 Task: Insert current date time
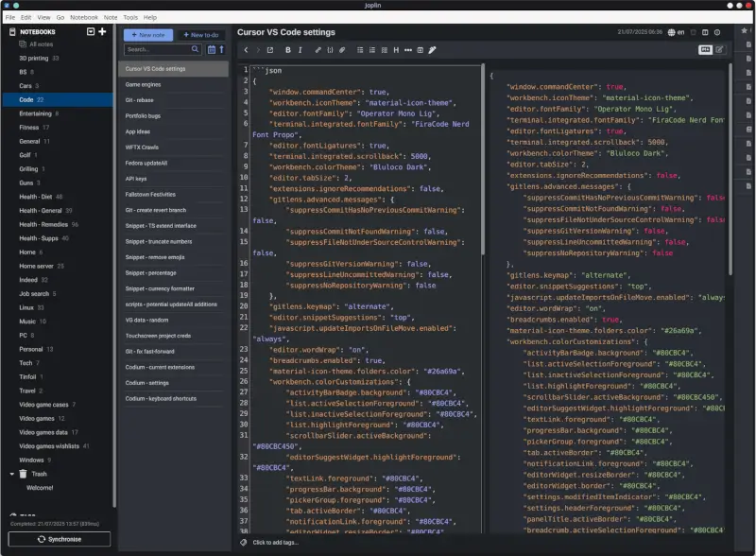pyautogui.click(x=420, y=50)
